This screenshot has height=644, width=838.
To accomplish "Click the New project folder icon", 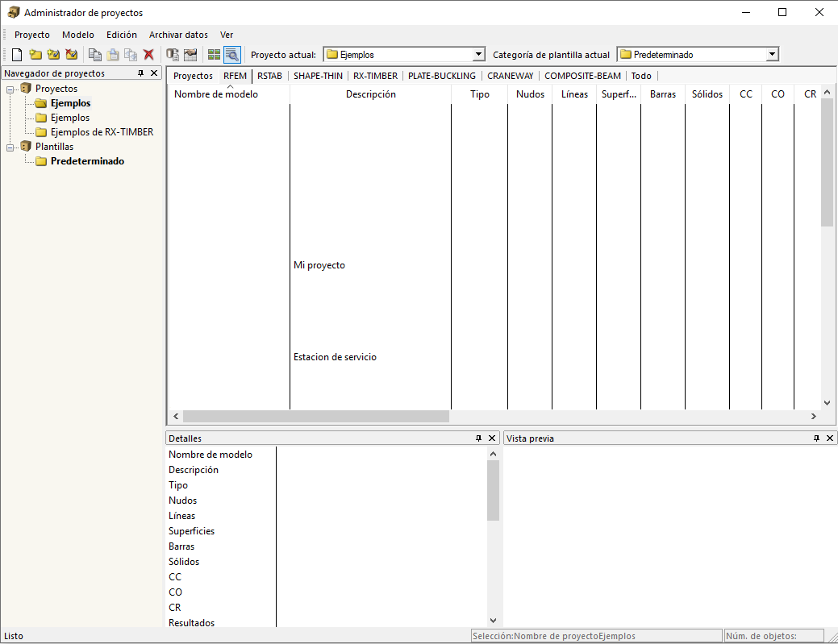I will (35, 55).
